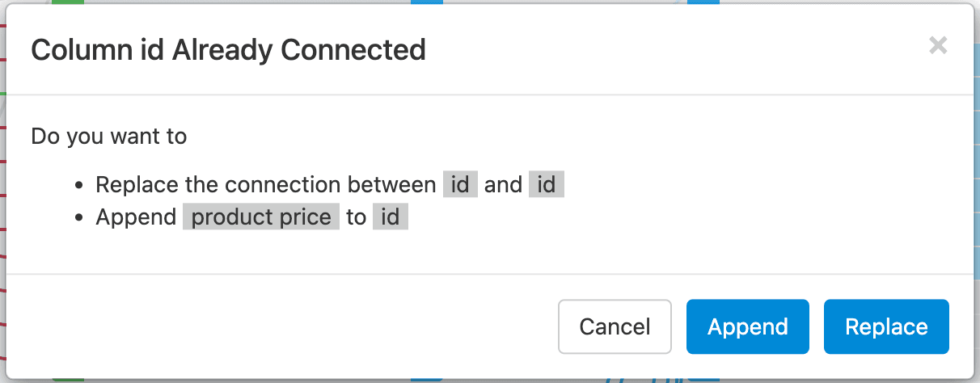Click the "Do you want to" text

click(x=109, y=136)
